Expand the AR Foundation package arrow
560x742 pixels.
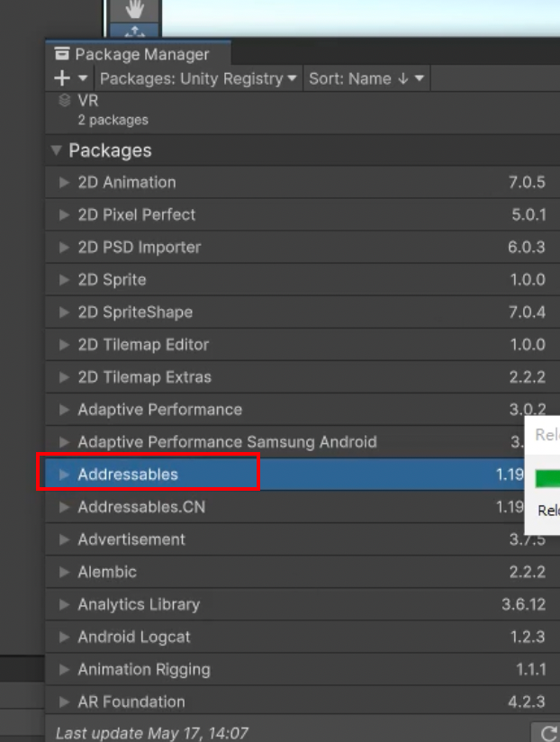(64, 701)
